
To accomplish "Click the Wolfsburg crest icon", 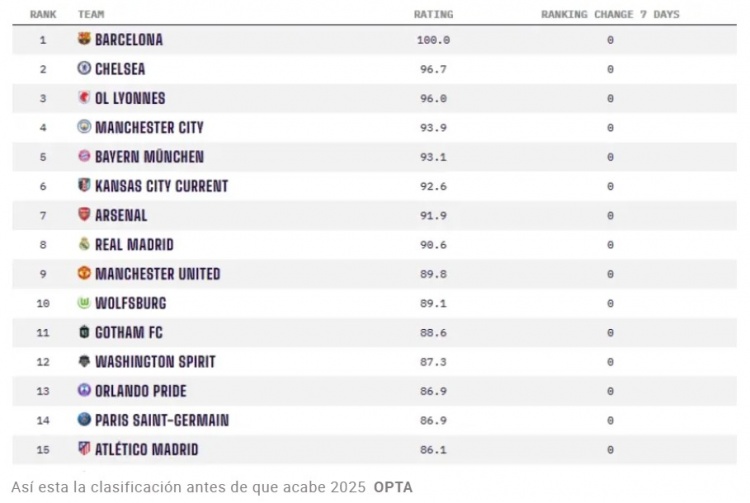I will [x=84, y=303].
